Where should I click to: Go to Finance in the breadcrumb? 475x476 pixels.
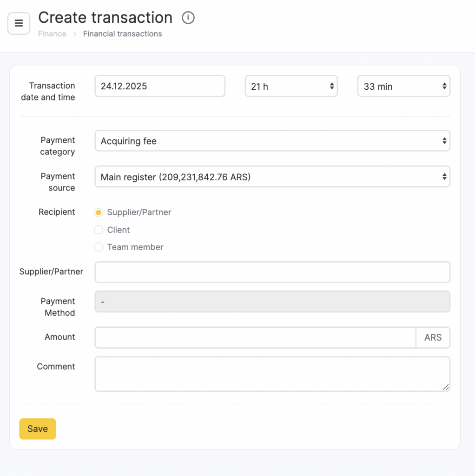(52, 34)
